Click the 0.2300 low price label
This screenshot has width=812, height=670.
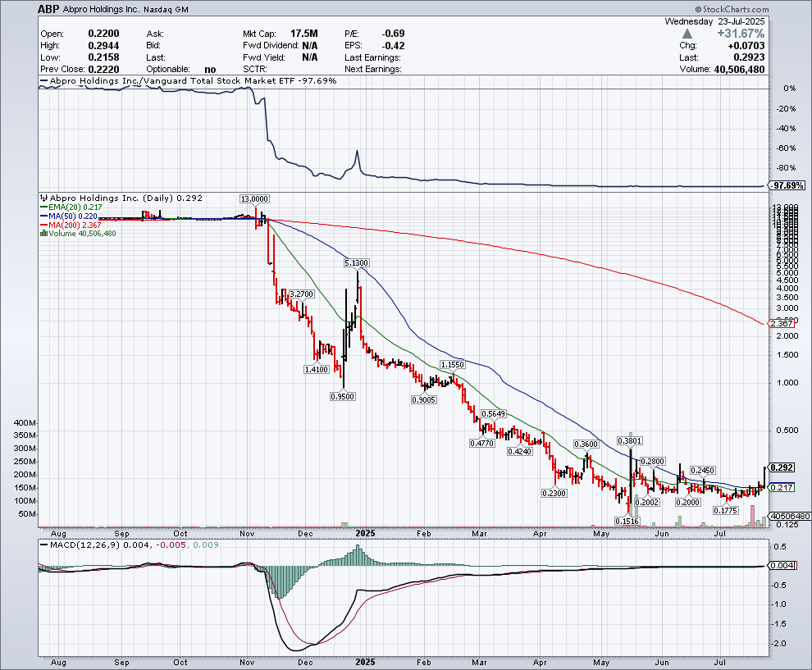tap(554, 494)
